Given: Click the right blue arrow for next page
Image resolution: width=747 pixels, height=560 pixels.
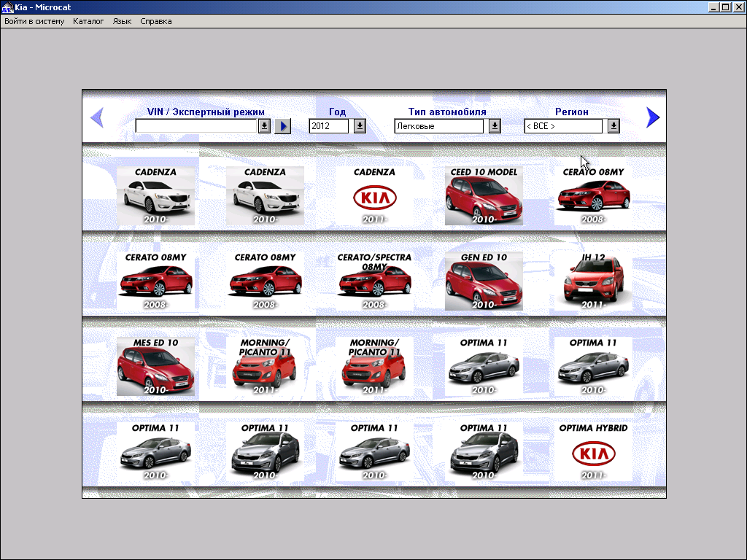Looking at the screenshot, I should pos(652,117).
